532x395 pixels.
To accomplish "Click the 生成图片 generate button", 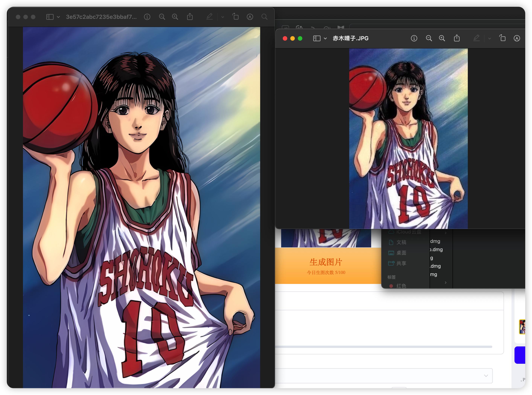I will pos(328,266).
